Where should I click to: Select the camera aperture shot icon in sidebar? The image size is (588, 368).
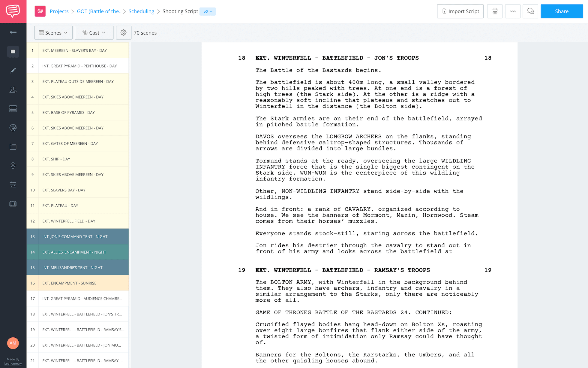(x=13, y=128)
